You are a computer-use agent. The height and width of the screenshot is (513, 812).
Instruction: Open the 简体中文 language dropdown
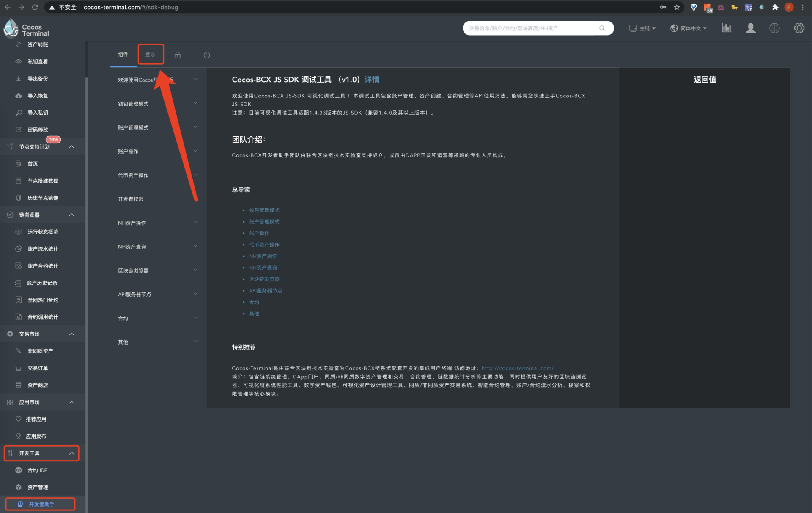click(x=689, y=28)
